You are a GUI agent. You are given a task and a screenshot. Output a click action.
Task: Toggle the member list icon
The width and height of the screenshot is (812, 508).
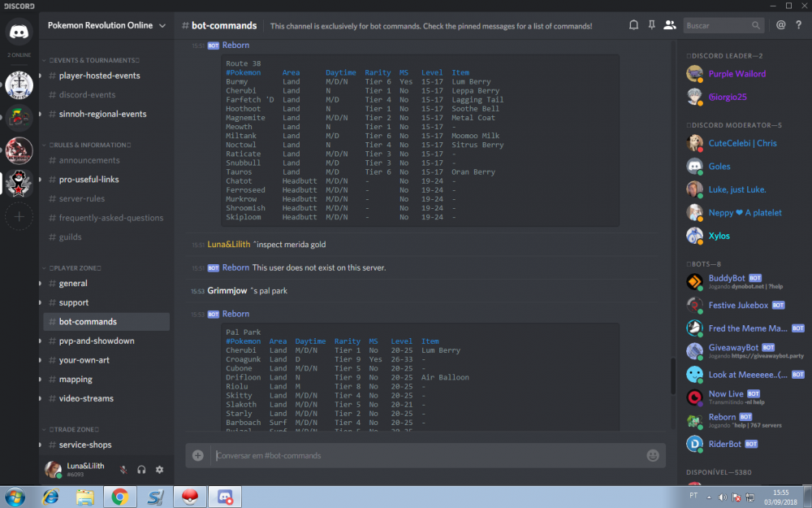point(670,25)
